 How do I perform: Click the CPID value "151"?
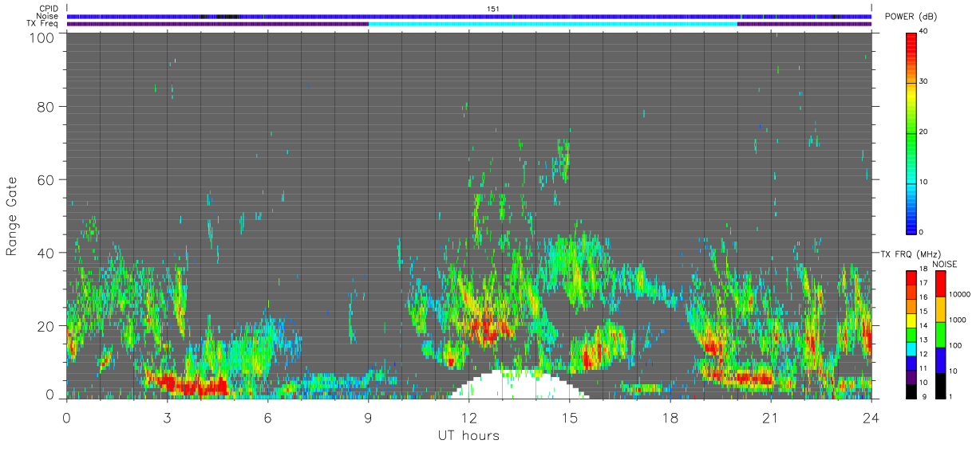[493, 9]
